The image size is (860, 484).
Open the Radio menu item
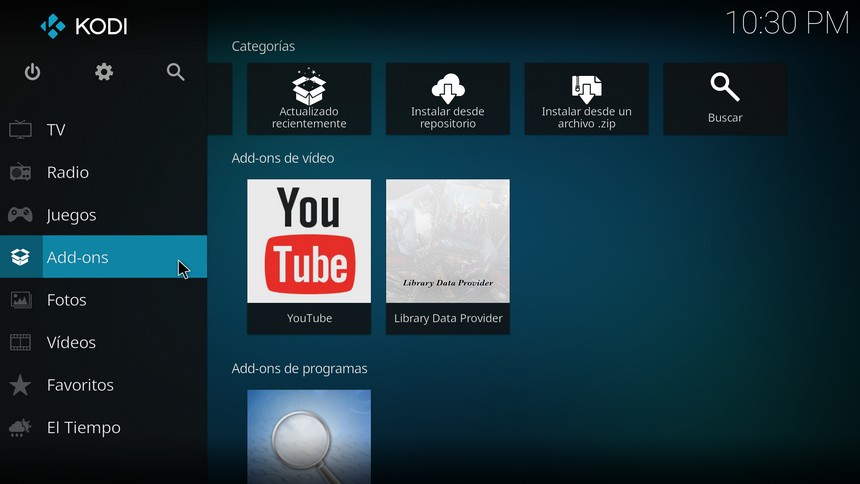pos(104,172)
